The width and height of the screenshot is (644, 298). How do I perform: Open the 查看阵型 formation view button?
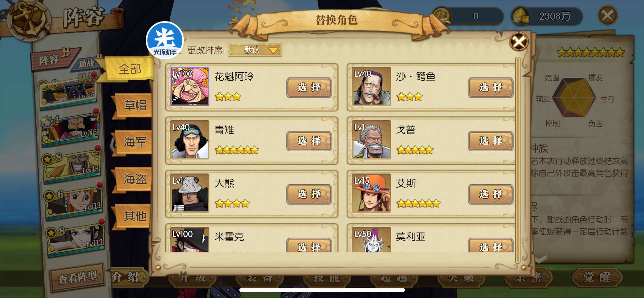(x=78, y=277)
